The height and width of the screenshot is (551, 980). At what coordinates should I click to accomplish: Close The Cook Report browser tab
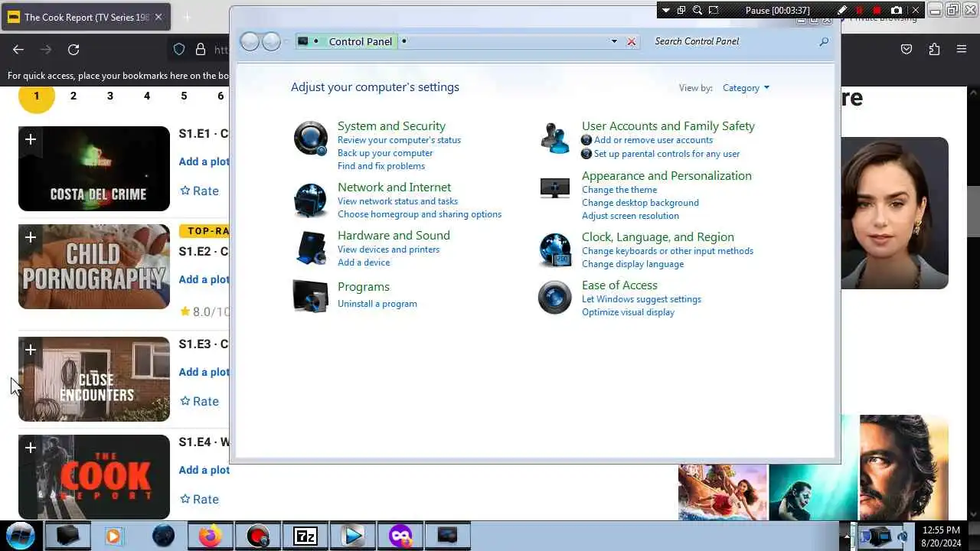[158, 17]
